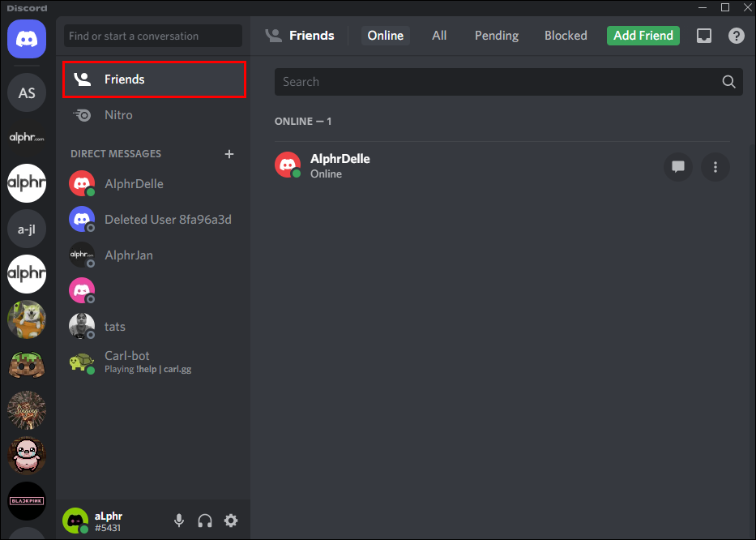Open the Inbox icon

(704, 36)
